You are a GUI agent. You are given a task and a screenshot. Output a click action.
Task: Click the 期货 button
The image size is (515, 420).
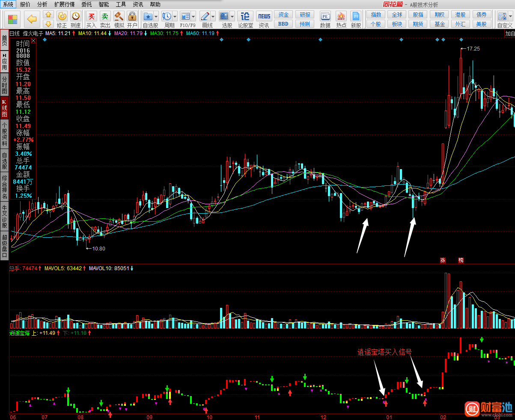(x=418, y=24)
